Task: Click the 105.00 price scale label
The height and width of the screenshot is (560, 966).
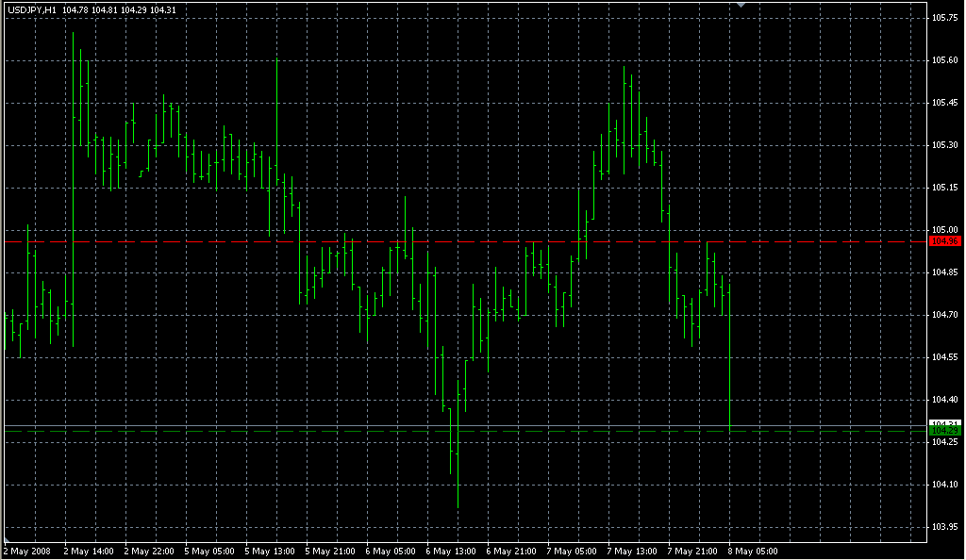Action: tap(944, 230)
